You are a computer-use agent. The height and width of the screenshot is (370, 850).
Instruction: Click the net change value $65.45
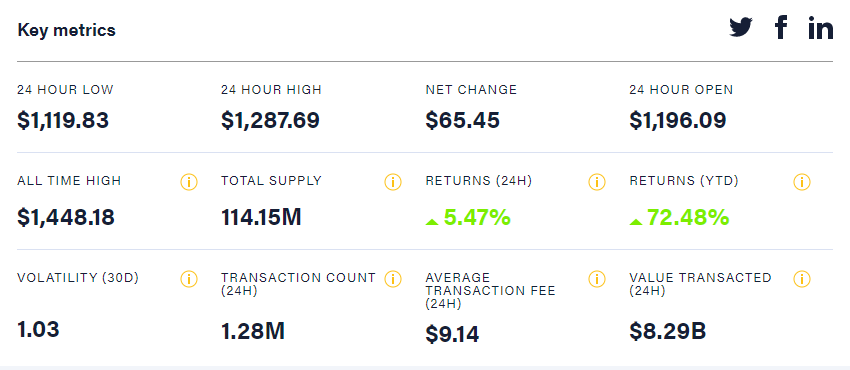tap(462, 120)
